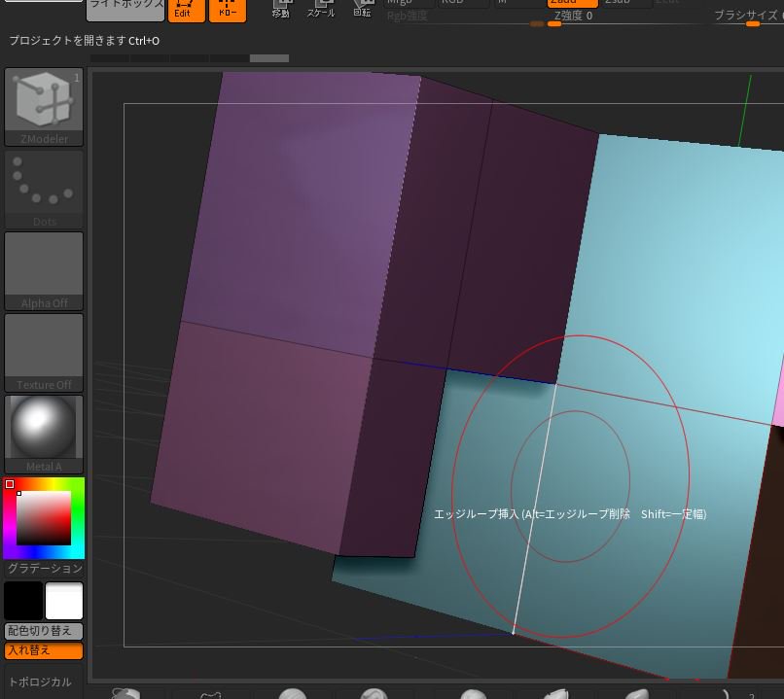Click the highlighted white edge loop preview line

click(534, 508)
